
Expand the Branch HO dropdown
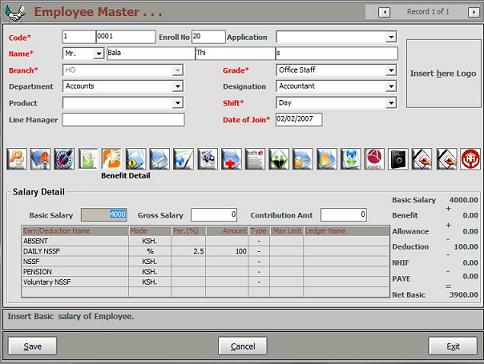tap(177, 70)
